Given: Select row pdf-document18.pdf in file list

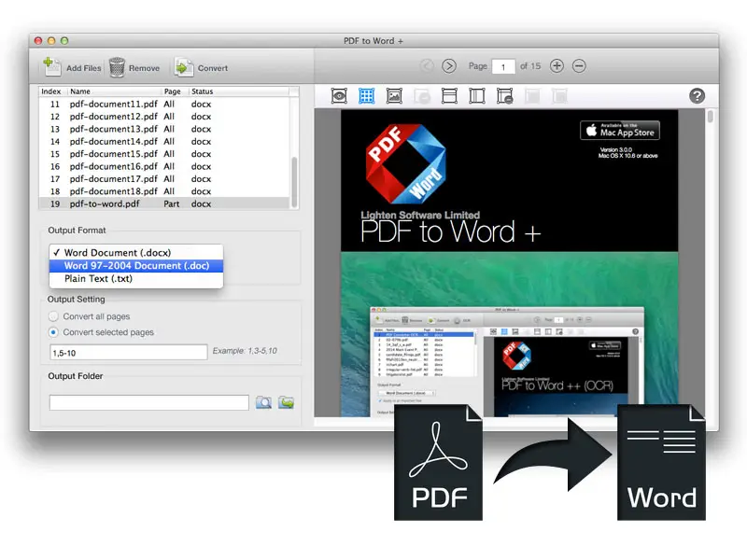Looking at the screenshot, I should (x=164, y=191).
